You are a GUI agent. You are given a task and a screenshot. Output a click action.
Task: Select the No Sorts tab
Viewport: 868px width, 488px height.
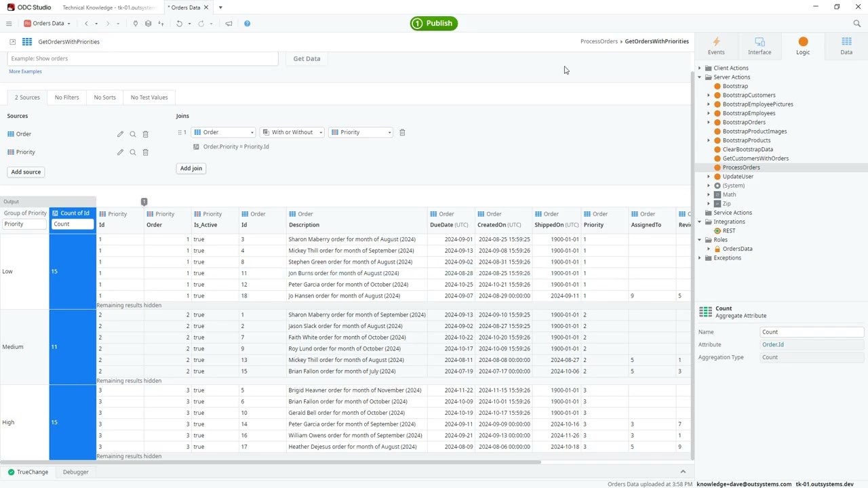point(104,98)
